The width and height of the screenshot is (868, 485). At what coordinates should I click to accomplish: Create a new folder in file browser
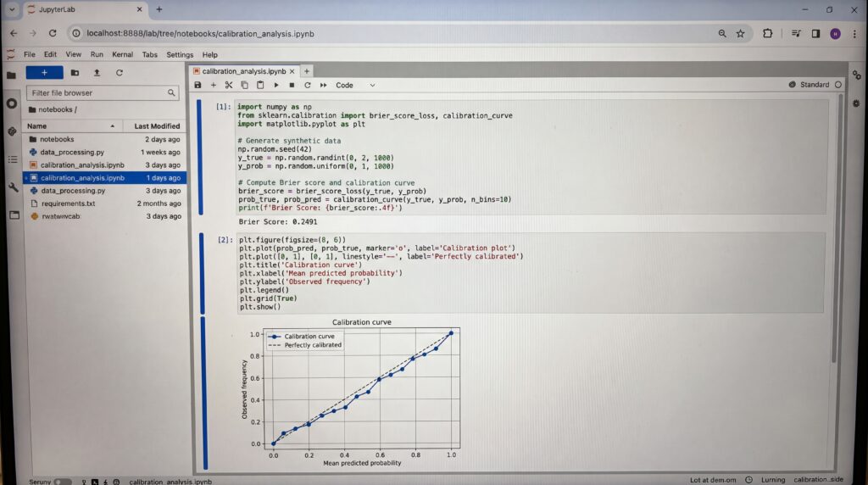click(x=75, y=73)
